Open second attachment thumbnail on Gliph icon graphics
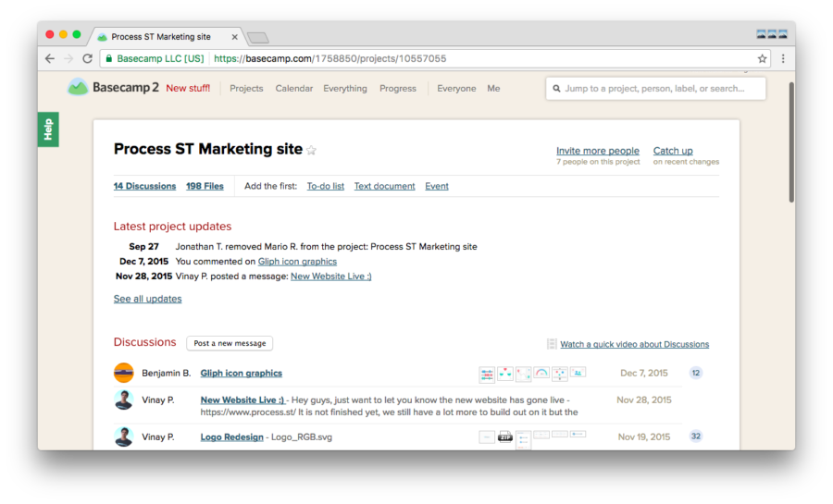The image size is (833, 504). 505,374
